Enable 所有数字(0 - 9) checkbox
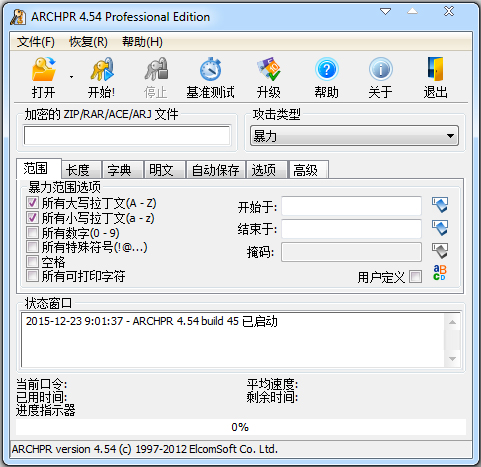The height and width of the screenshot is (467, 481). click(32, 232)
